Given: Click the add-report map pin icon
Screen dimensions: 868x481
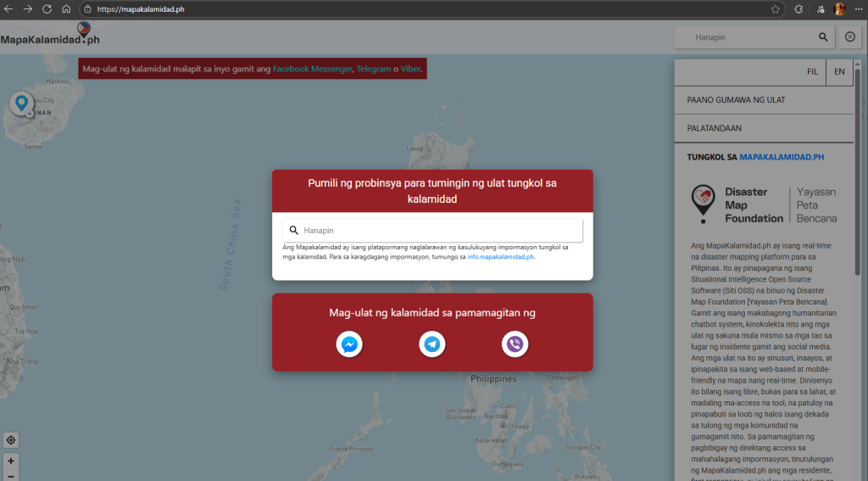Looking at the screenshot, I should click(x=22, y=104).
